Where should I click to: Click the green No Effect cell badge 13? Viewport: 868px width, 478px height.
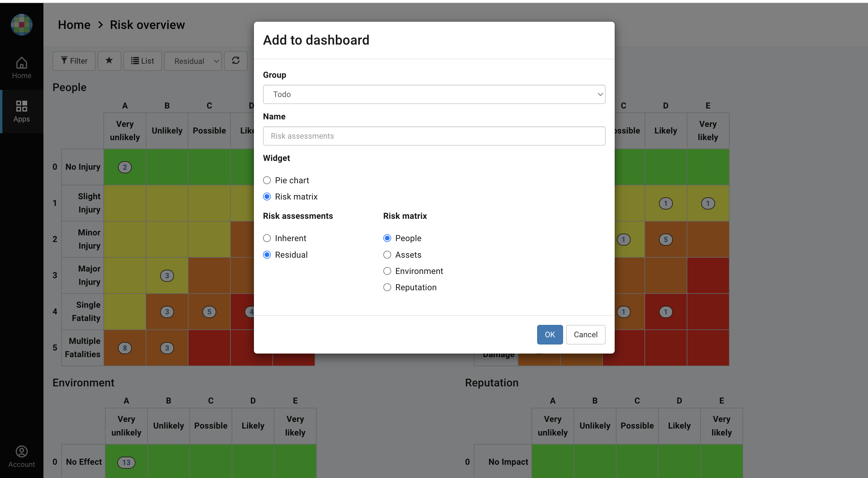point(126,462)
